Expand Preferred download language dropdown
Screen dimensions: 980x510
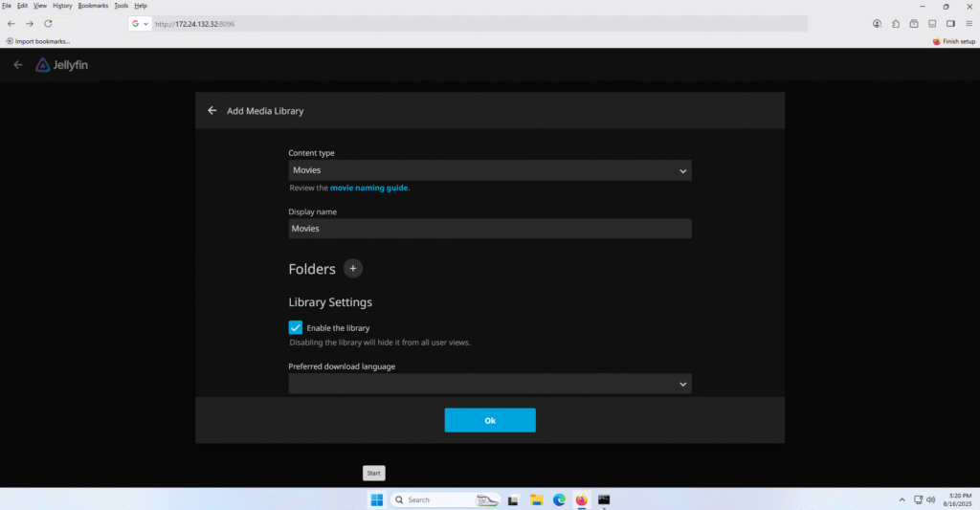pos(490,384)
